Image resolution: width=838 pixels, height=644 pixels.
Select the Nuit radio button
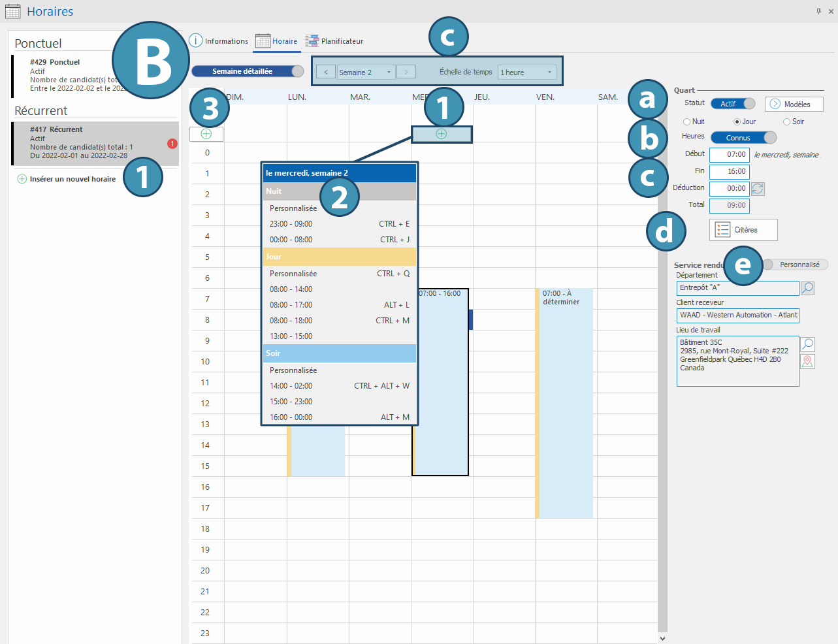[x=686, y=121]
